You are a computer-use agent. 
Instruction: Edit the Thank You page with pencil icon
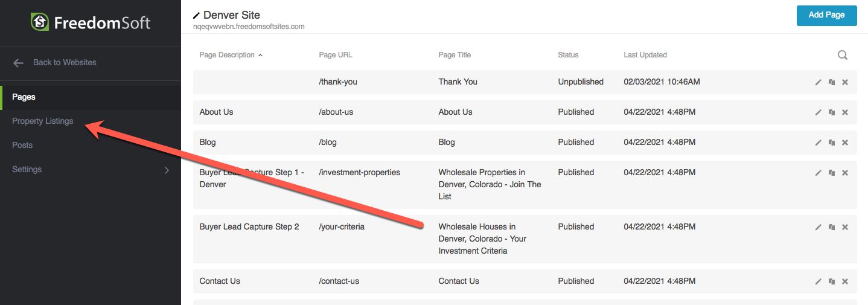click(819, 82)
